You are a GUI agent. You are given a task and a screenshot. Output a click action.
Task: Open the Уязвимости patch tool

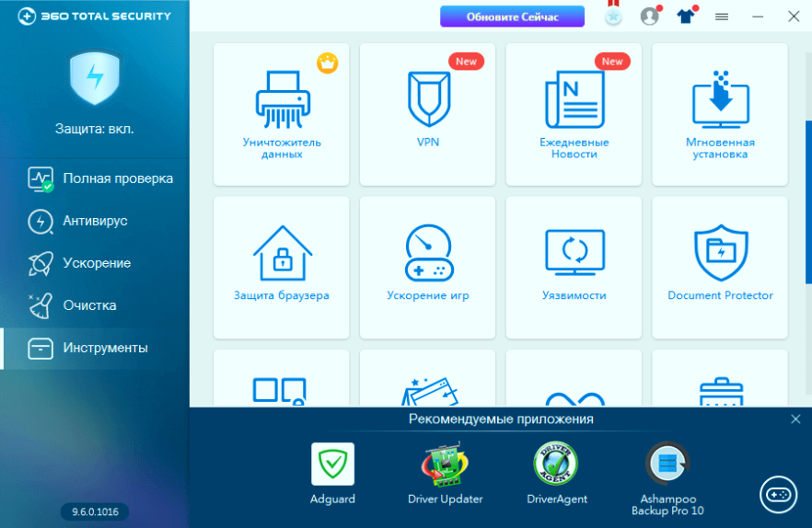(574, 268)
